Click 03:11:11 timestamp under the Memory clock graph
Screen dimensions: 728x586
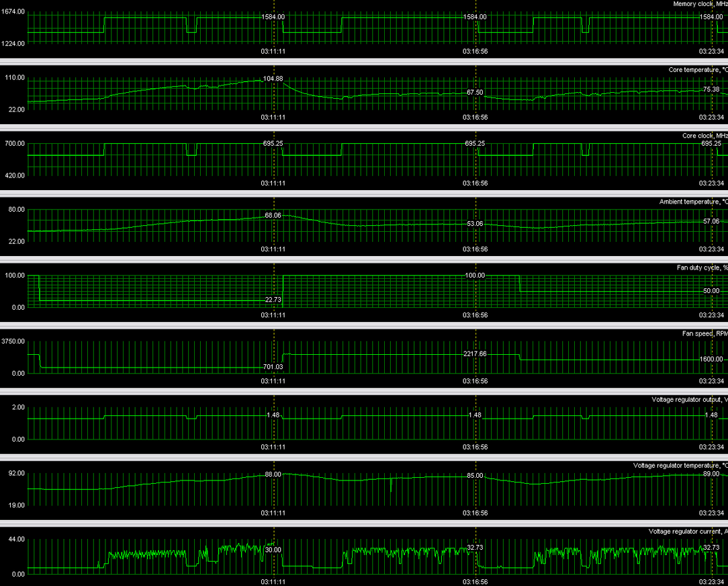pyautogui.click(x=273, y=52)
